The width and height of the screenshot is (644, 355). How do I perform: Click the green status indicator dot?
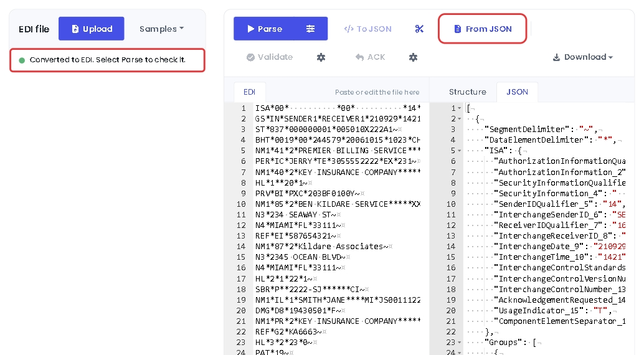[x=22, y=60]
